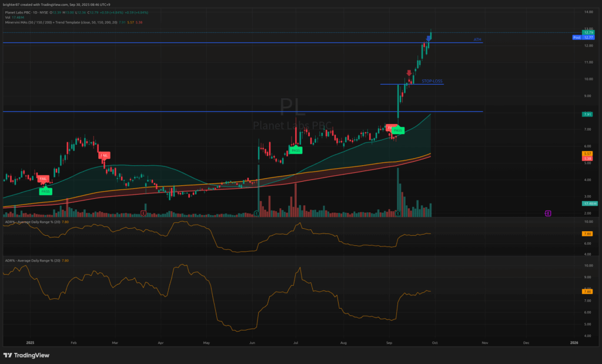
Task: Click the 2025 label on time axis
Action: point(31,342)
